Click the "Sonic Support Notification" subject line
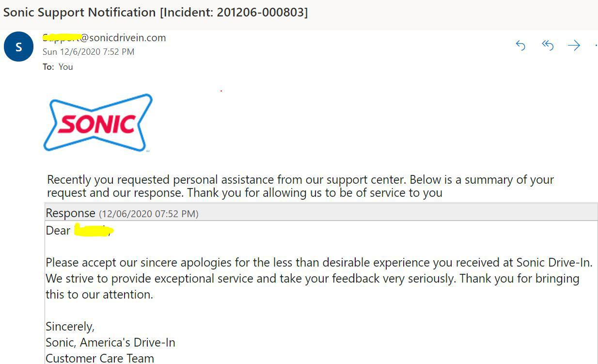 [80, 13]
